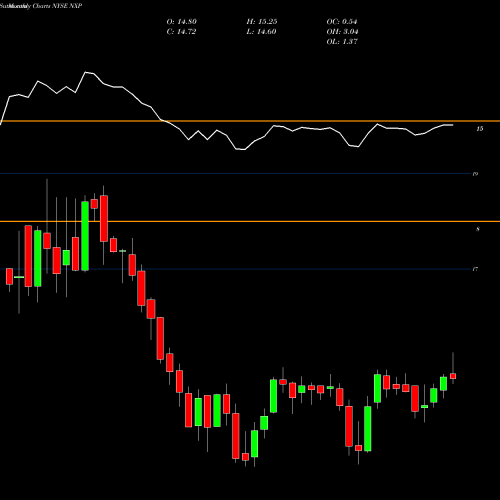This screenshot has width=500, height=500.
Task: Click the 'O: 14.80' open value
Action: [x=182, y=22]
